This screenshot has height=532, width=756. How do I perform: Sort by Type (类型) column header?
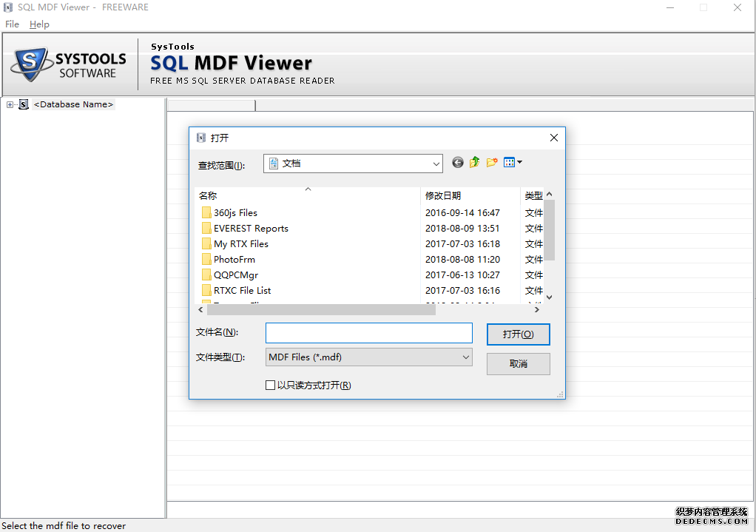pyautogui.click(x=533, y=195)
